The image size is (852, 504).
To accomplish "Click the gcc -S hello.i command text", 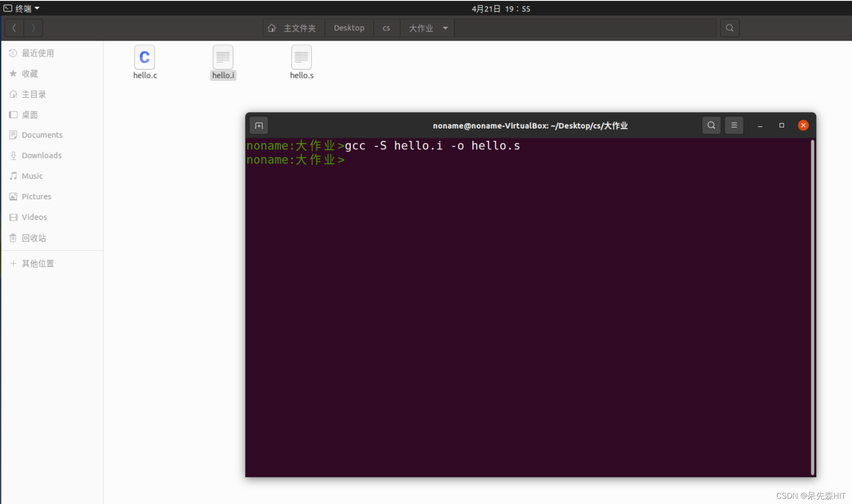I will 433,146.
